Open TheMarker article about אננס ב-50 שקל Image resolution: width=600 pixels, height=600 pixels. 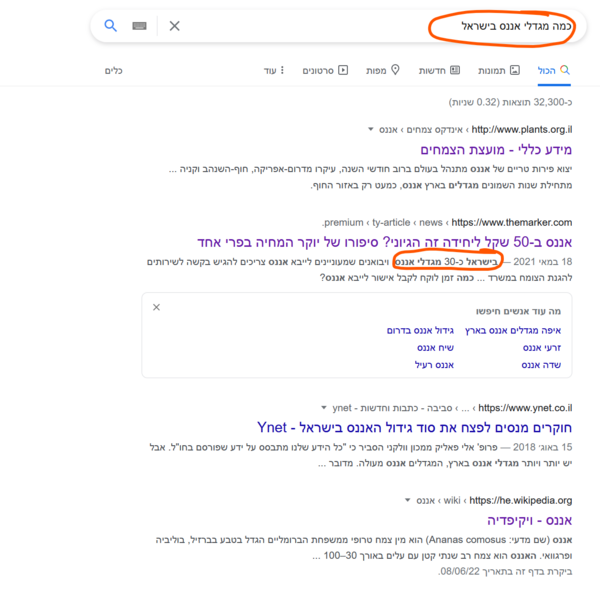point(385,242)
